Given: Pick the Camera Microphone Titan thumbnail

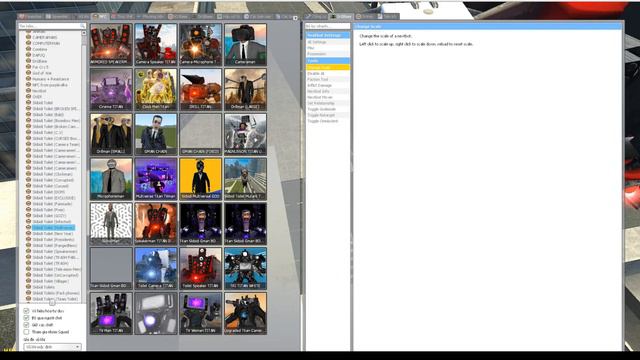Looking at the screenshot, I should coord(200,44).
